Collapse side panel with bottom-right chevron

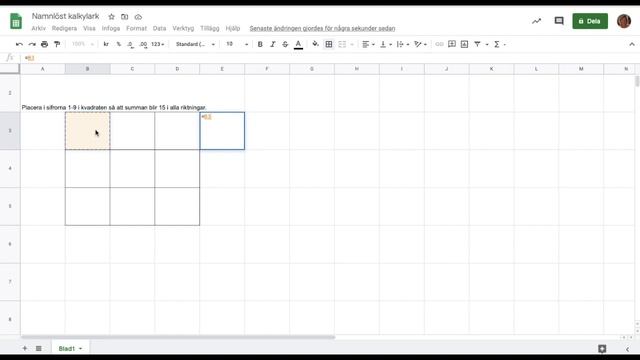pos(627,349)
